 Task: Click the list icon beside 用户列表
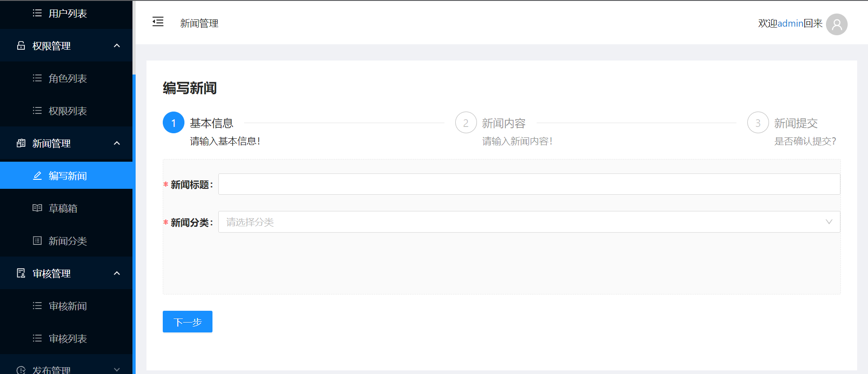coord(38,13)
